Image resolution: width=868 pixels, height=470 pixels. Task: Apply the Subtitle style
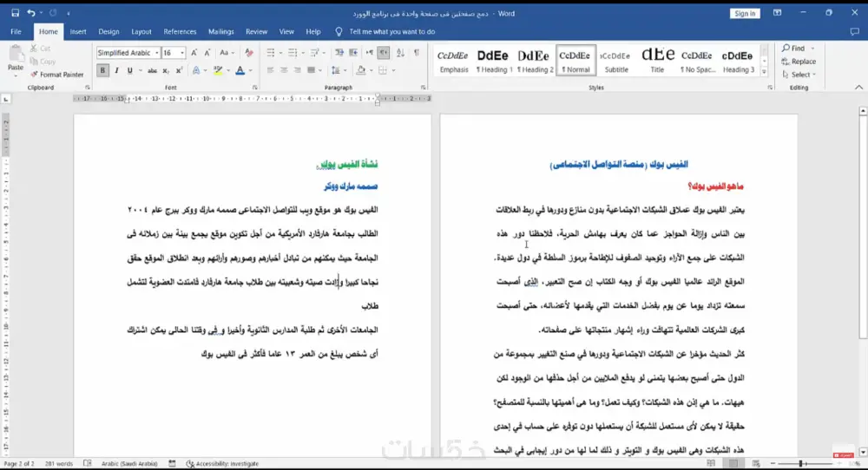(x=616, y=61)
